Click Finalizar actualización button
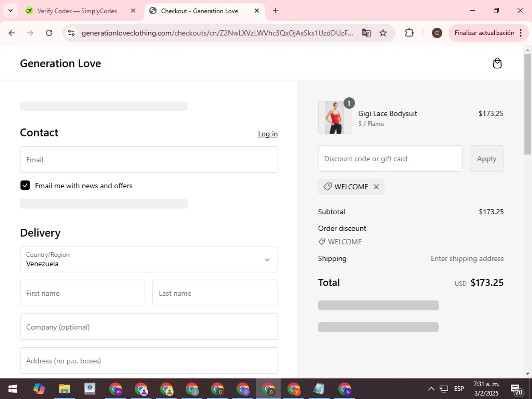 (484, 33)
